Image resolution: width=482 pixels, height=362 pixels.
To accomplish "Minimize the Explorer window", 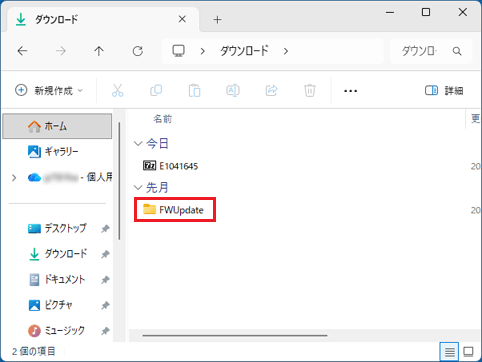I will click(x=390, y=13).
